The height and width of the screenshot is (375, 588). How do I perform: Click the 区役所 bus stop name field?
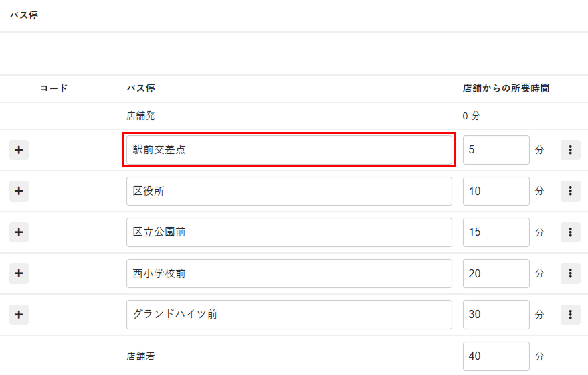289,191
